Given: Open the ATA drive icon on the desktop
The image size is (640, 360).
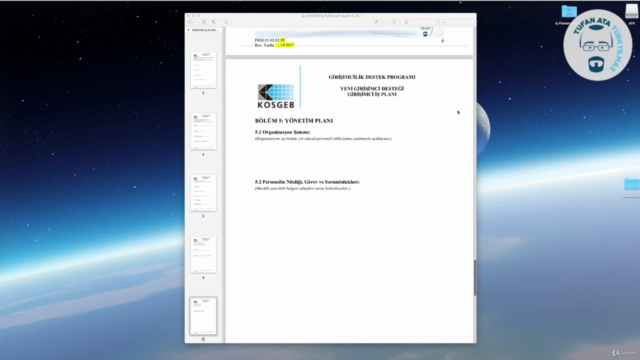Looking at the screenshot, I should coord(632,11).
